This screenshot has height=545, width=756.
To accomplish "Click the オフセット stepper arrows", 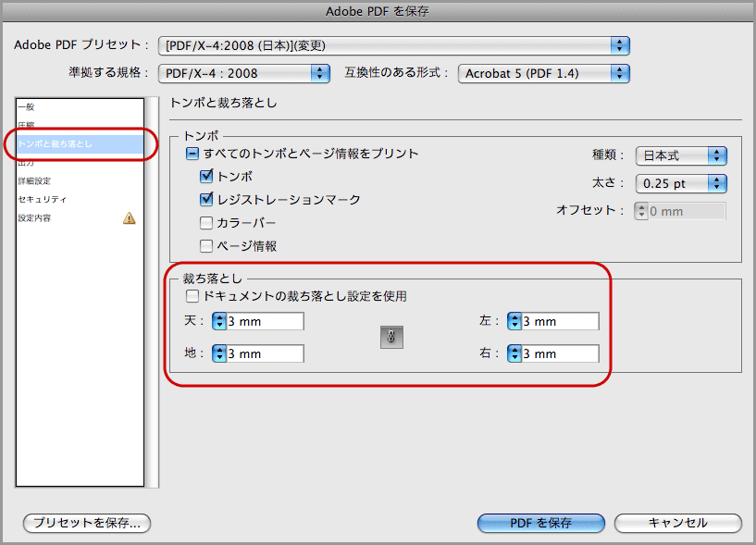I will [x=640, y=211].
